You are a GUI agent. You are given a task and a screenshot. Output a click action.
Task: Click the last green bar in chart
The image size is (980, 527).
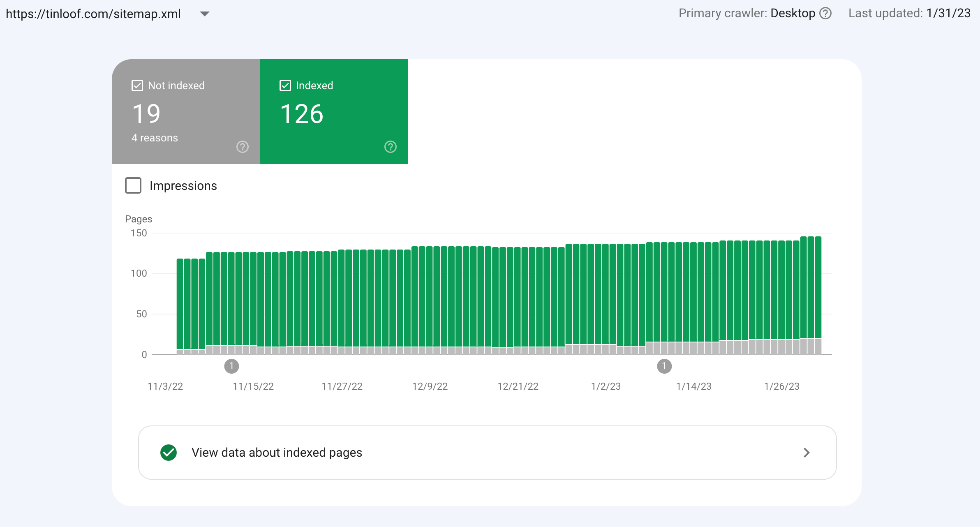pos(818,288)
